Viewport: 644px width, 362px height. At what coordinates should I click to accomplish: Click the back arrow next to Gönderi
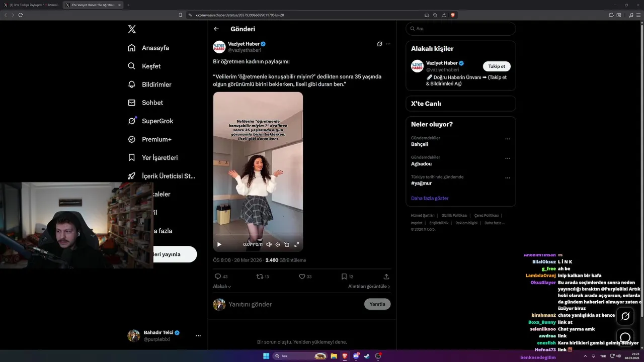click(x=216, y=29)
